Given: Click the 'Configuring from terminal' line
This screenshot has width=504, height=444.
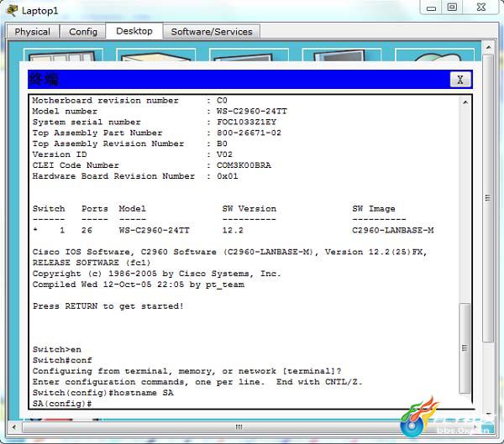Looking at the screenshot, I should (186, 371).
